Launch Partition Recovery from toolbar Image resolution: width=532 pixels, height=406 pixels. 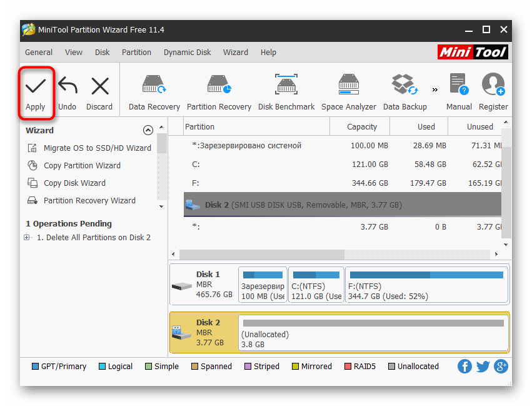219,86
